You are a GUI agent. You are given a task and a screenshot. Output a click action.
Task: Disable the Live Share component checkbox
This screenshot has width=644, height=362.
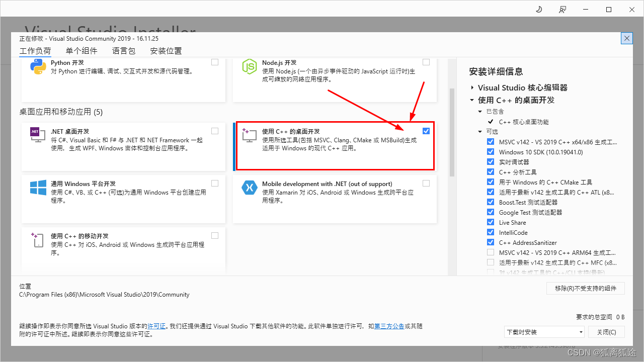tap(491, 222)
